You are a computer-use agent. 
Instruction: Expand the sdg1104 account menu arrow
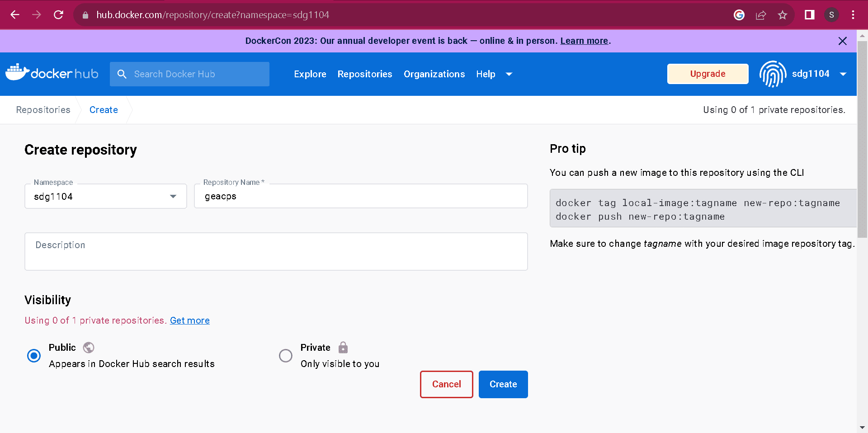point(843,74)
